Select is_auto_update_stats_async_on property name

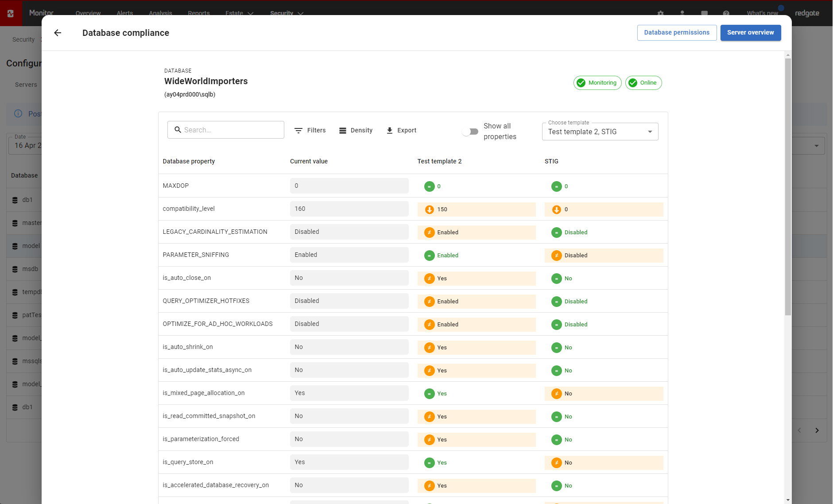(207, 370)
